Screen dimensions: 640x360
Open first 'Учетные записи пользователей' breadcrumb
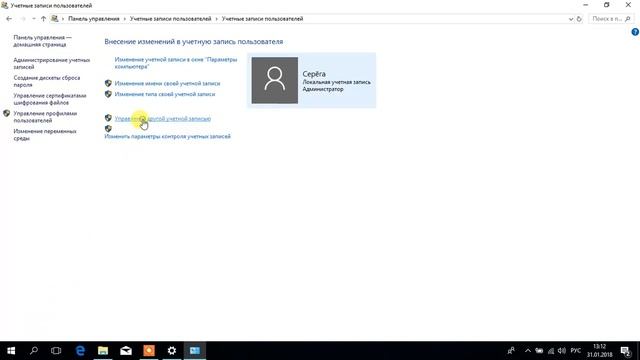[x=171, y=19]
